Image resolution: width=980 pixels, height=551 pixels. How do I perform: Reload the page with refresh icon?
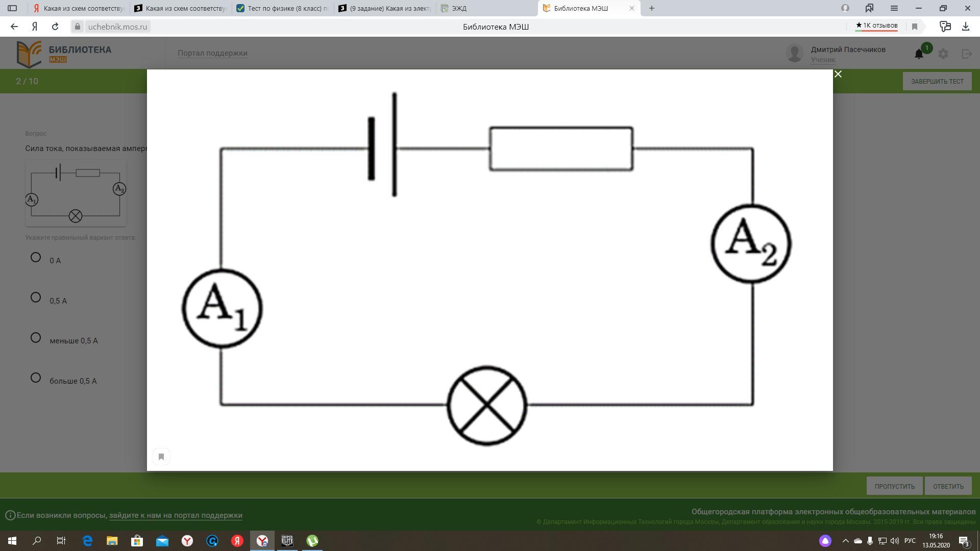point(55,27)
